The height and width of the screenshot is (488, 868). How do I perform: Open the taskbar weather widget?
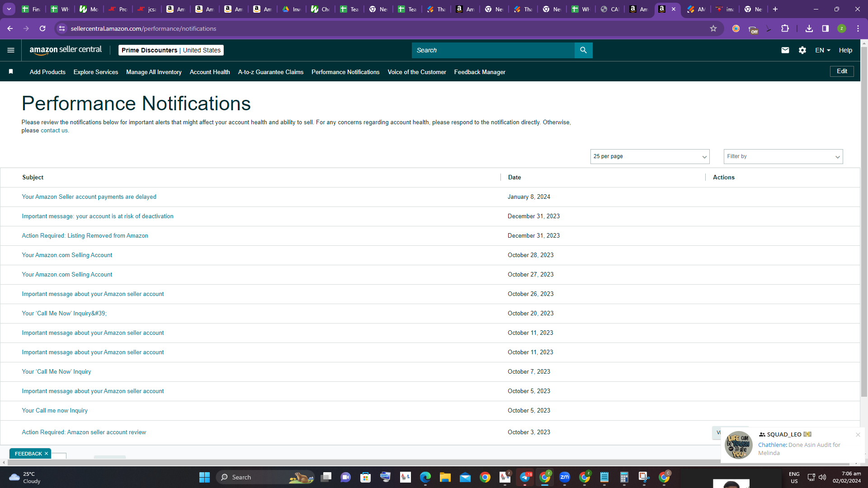(25, 477)
